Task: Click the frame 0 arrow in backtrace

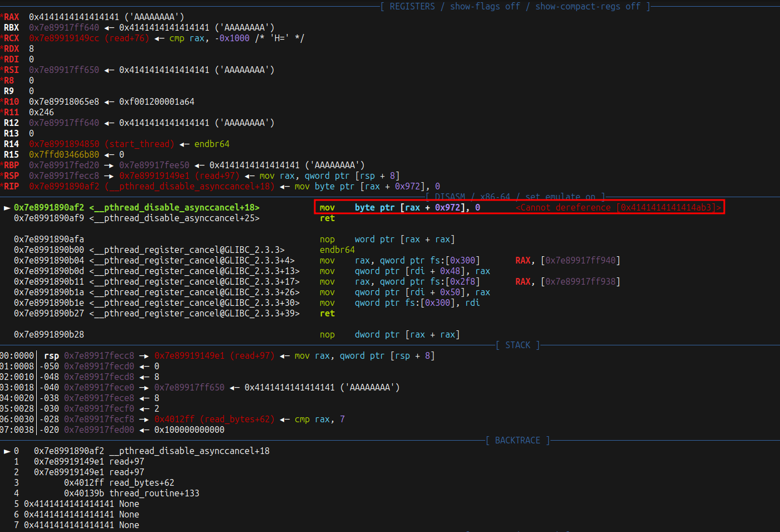Action: click(x=7, y=451)
